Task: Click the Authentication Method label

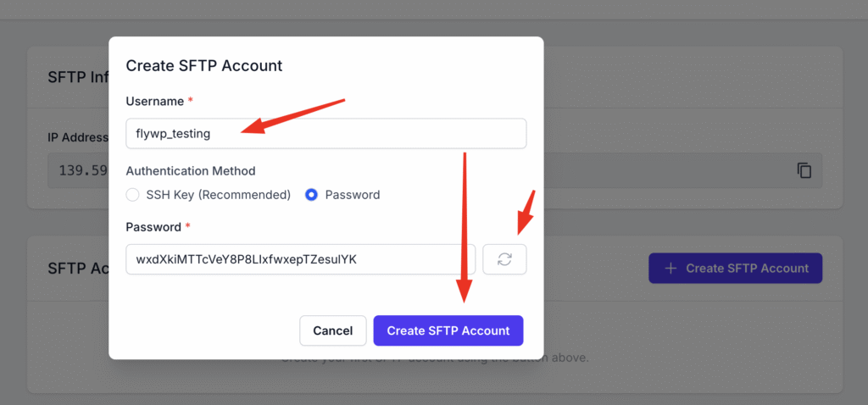Action: (191, 171)
